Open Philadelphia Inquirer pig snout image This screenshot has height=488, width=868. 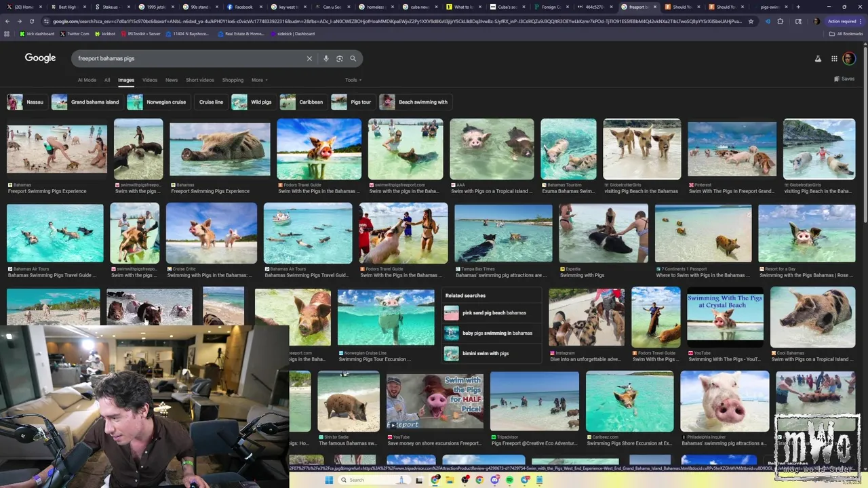(724, 401)
